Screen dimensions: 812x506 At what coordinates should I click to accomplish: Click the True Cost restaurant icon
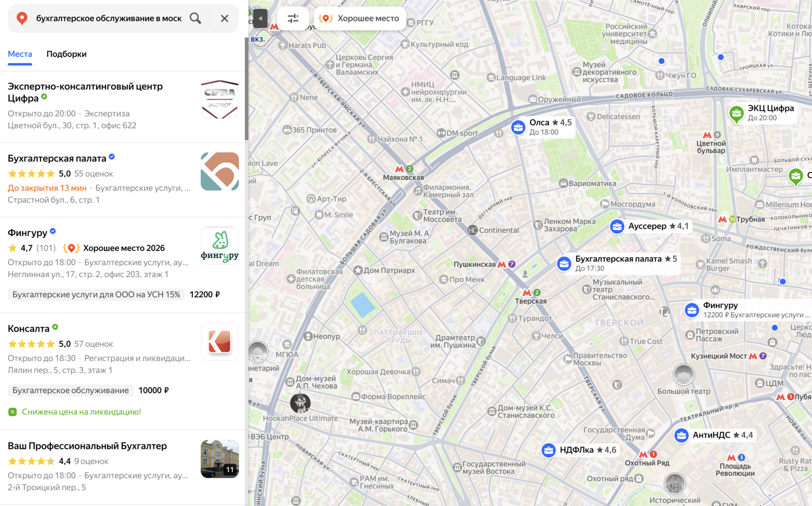pos(624,341)
